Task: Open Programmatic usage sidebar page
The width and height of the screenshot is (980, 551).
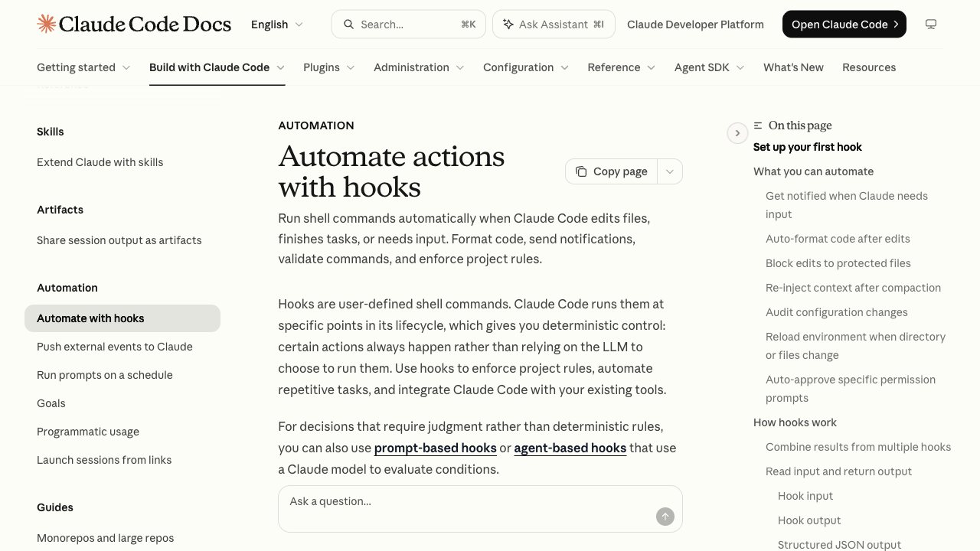Action: click(88, 432)
